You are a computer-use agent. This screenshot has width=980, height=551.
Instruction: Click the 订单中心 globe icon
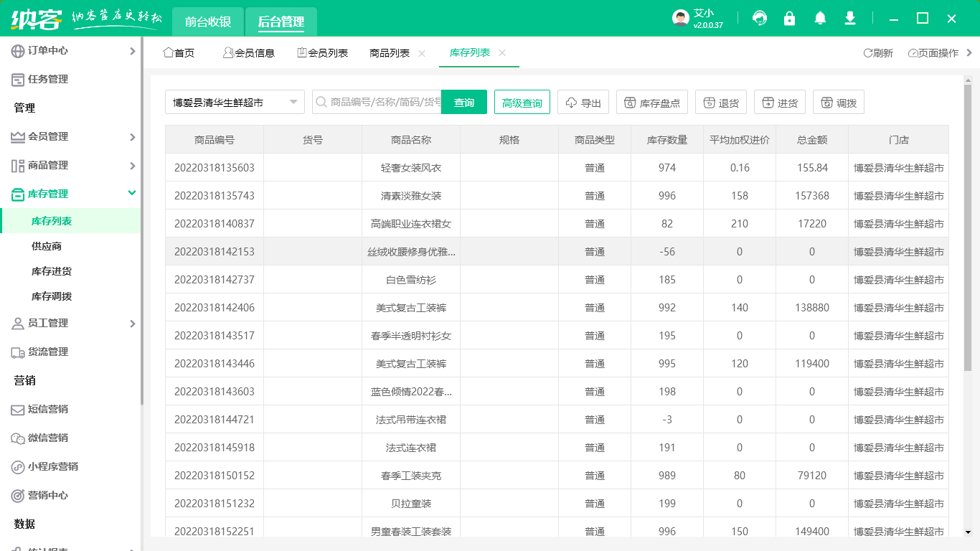pyautogui.click(x=18, y=51)
